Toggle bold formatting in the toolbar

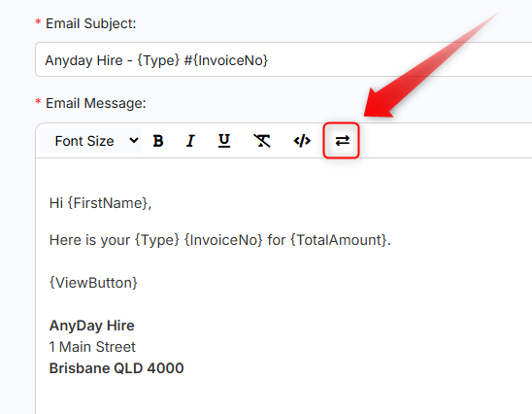tap(158, 141)
